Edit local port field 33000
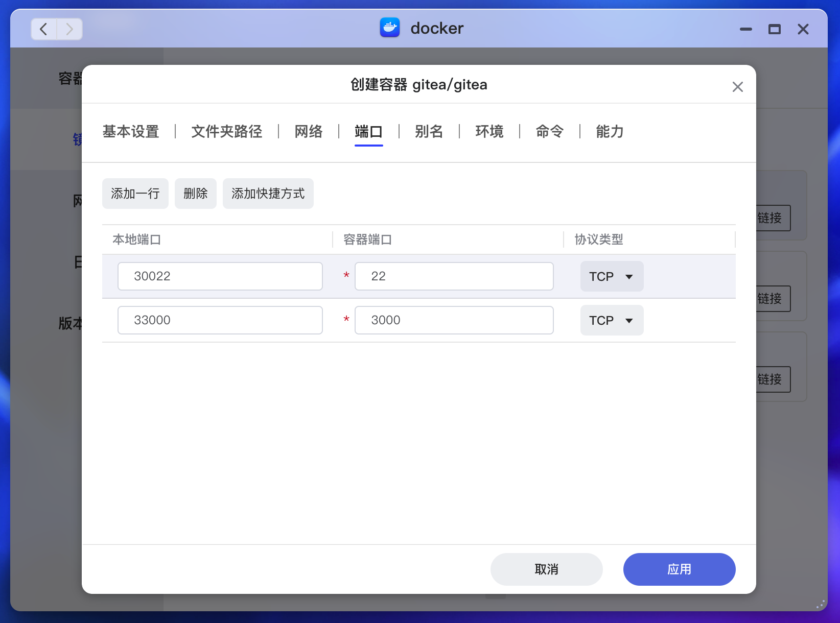 click(x=220, y=320)
